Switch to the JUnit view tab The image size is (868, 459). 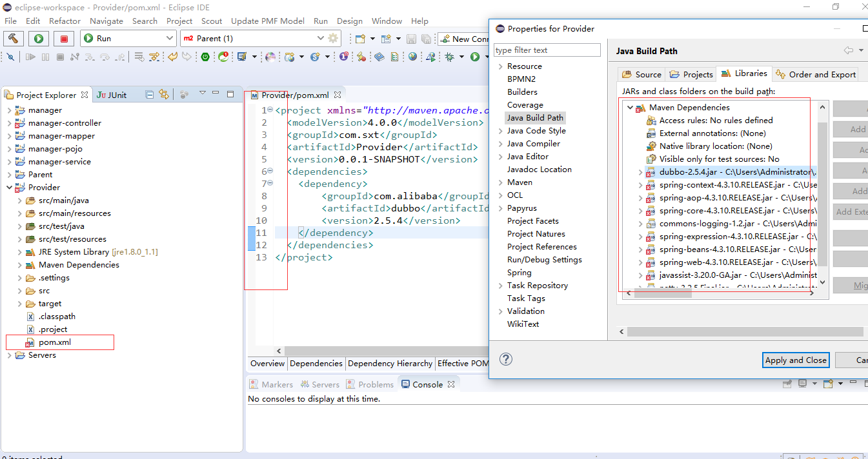pos(112,95)
